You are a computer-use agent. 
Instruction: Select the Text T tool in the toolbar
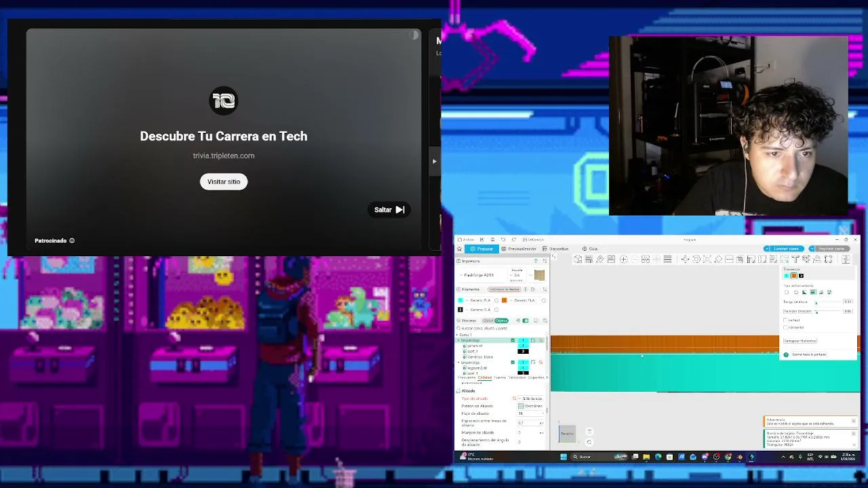(795, 259)
